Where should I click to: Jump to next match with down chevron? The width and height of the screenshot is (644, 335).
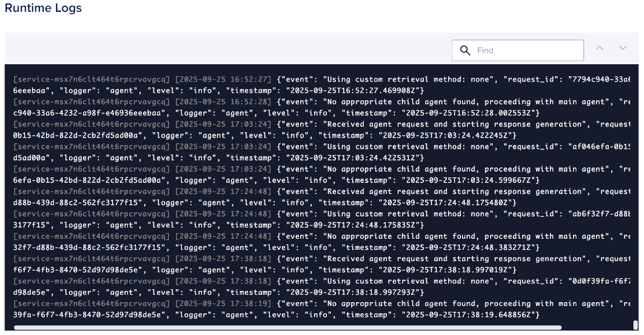[x=623, y=49]
